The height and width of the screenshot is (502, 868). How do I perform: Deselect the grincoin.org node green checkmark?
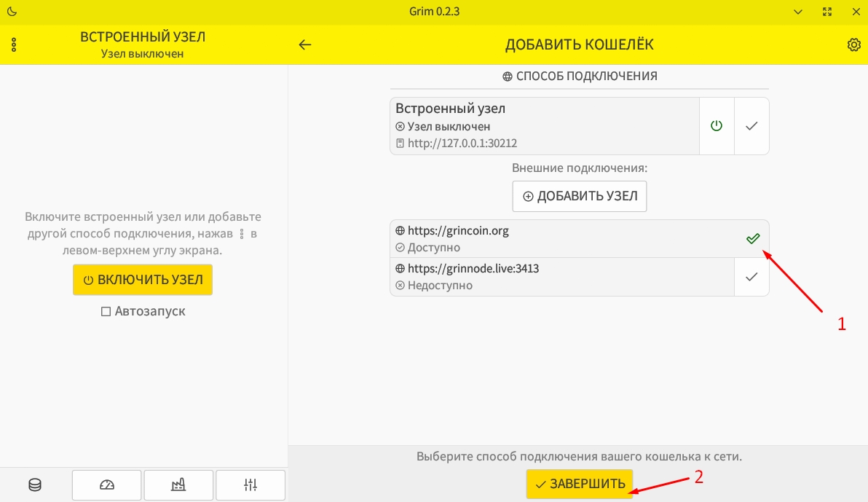click(x=752, y=238)
